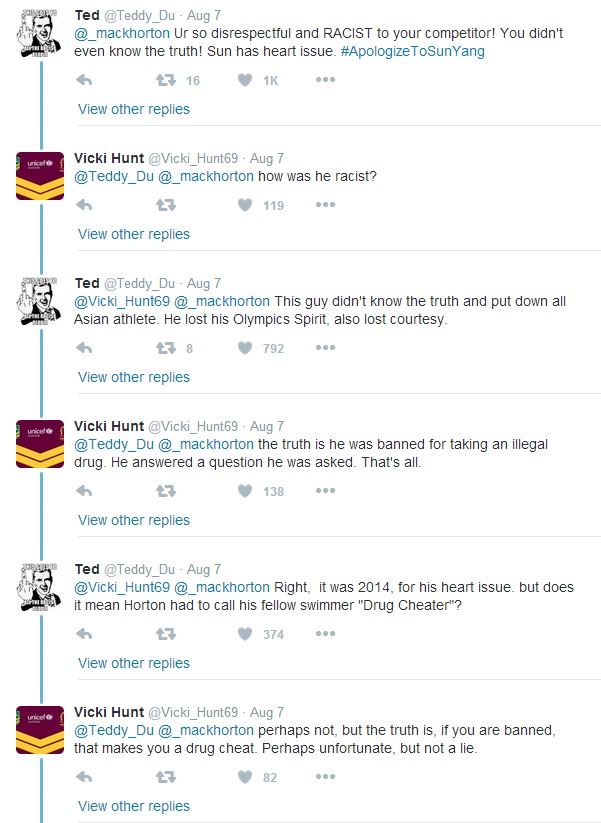601x823 pixels.
Task: Expand 'View other replies' under 'how was he racist?'
Action: coord(134,234)
